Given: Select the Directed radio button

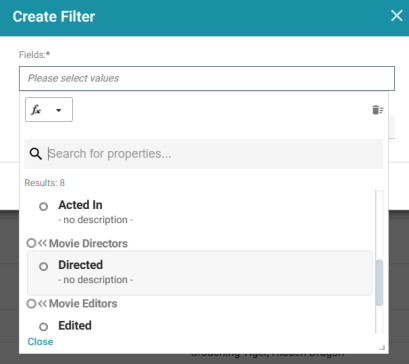Looking at the screenshot, I should pyautogui.click(x=43, y=266).
